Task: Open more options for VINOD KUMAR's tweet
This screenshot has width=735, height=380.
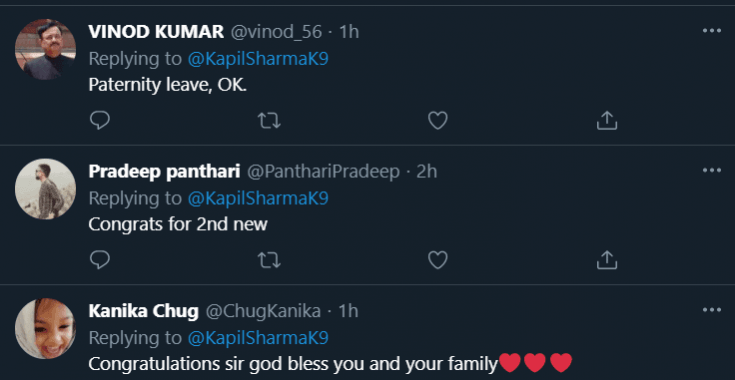Action: (x=712, y=31)
